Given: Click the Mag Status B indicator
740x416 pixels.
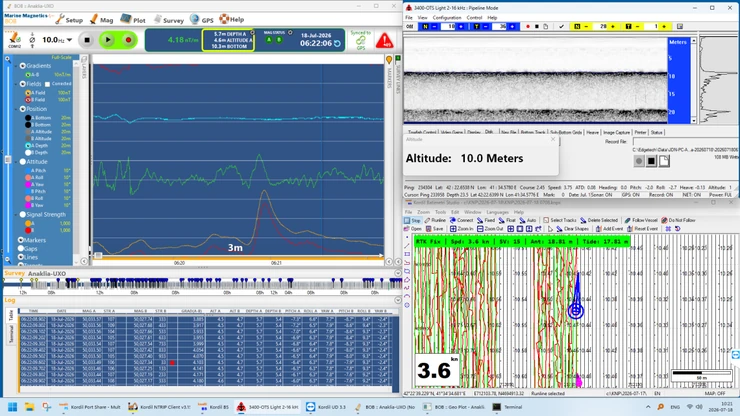Looking at the screenshot, I should coord(279,40).
